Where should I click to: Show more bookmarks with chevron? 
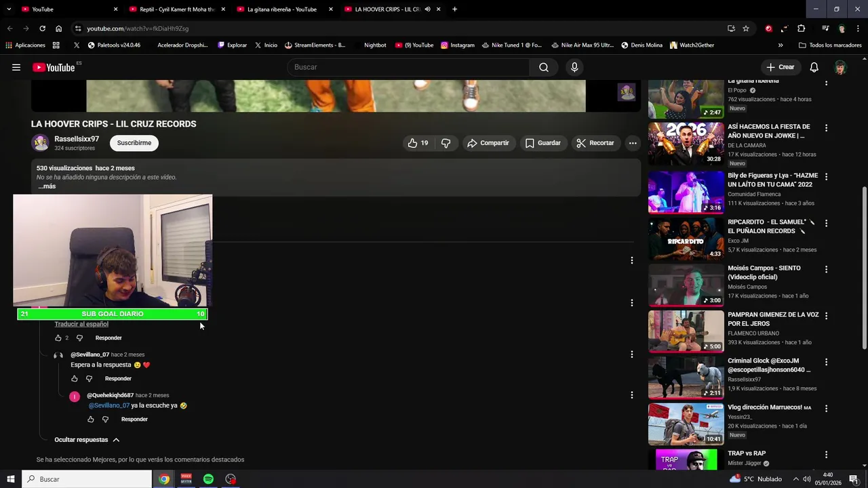click(x=781, y=45)
